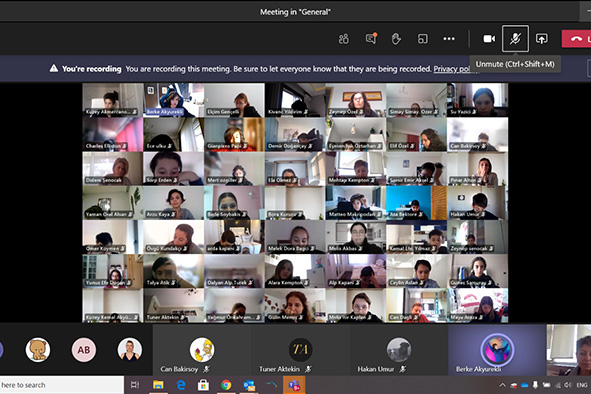
Task: Select Alp Kapani's video tile
Action: coord(356,271)
